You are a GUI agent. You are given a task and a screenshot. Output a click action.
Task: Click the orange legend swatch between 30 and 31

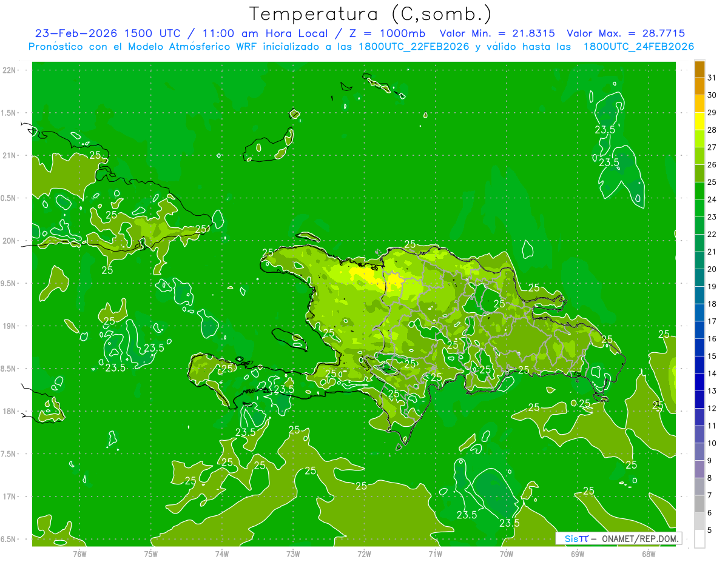699,86
